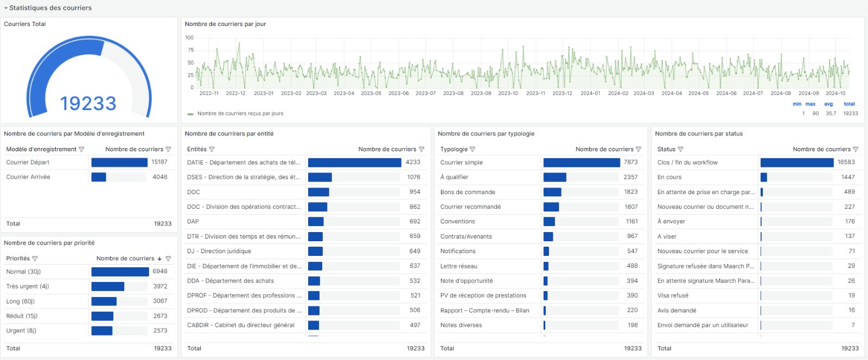Sort chart legend by avg column
Screen dimensions: 868x360
828,104
